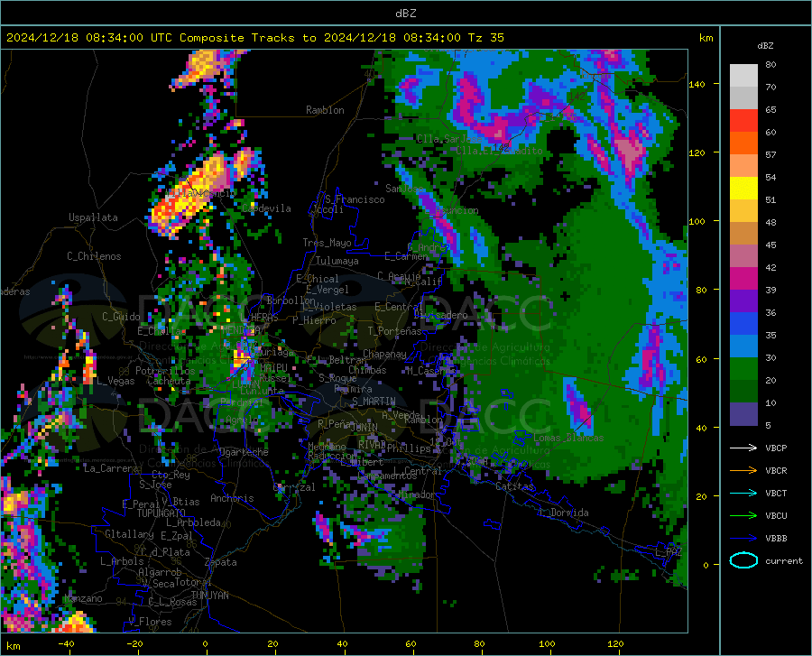Click the 'dBZ' title at top center
This screenshot has height=656, width=812.
pyautogui.click(x=405, y=14)
